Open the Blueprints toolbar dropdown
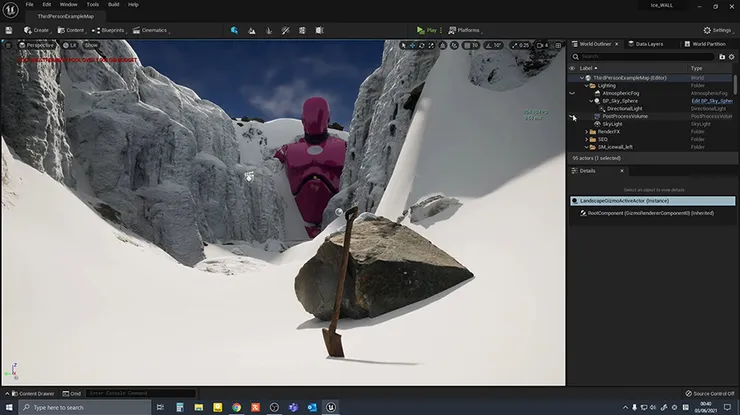Viewport: 740px width, 415px height. pos(109,30)
